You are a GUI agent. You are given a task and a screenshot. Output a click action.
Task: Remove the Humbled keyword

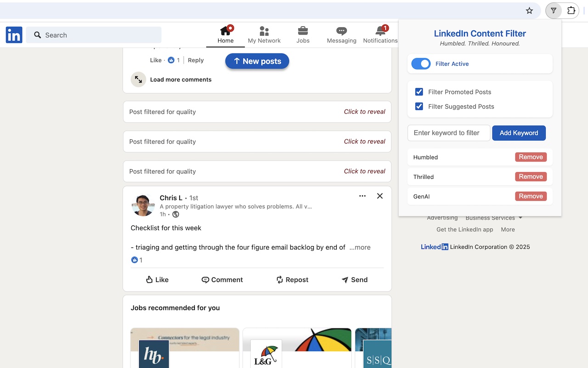click(531, 157)
